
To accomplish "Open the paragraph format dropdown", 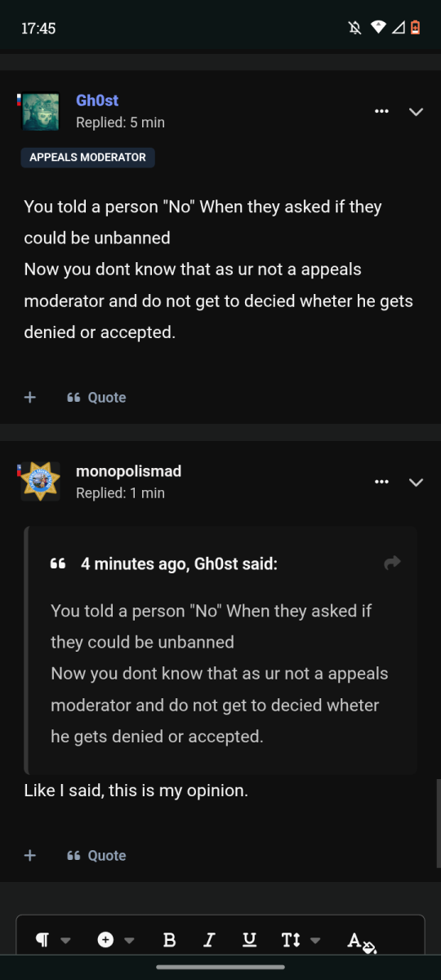I will pos(53,940).
